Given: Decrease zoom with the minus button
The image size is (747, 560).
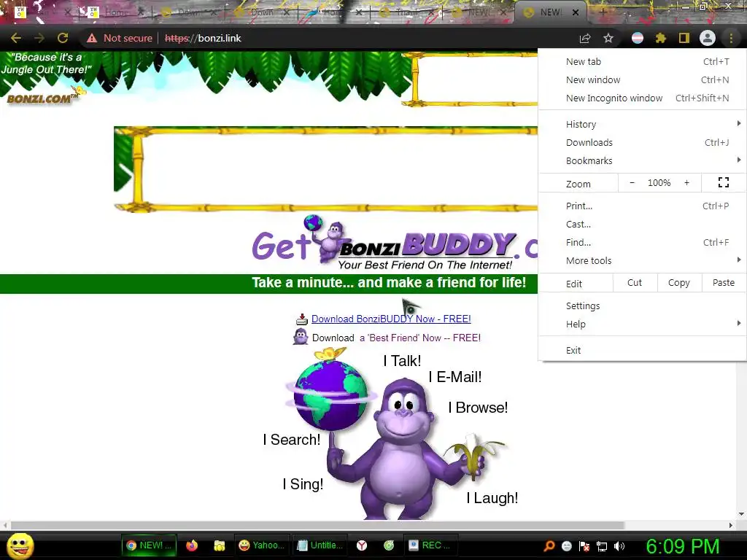Looking at the screenshot, I should (632, 183).
